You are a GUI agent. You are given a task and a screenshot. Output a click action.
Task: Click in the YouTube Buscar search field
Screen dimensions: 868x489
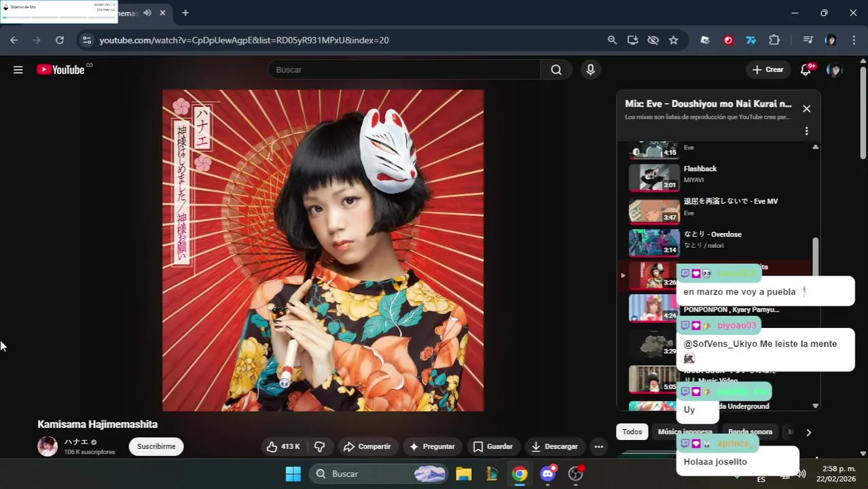(x=404, y=69)
